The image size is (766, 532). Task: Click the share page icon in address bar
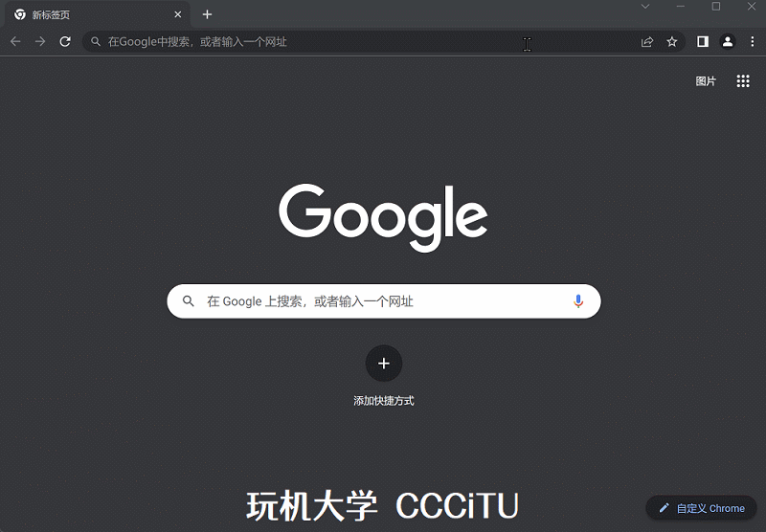[x=647, y=42]
